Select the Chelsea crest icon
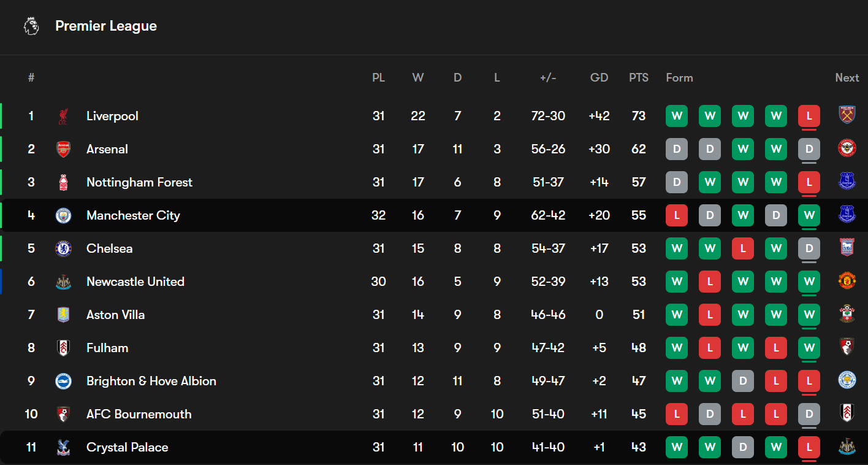 tap(63, 248)
